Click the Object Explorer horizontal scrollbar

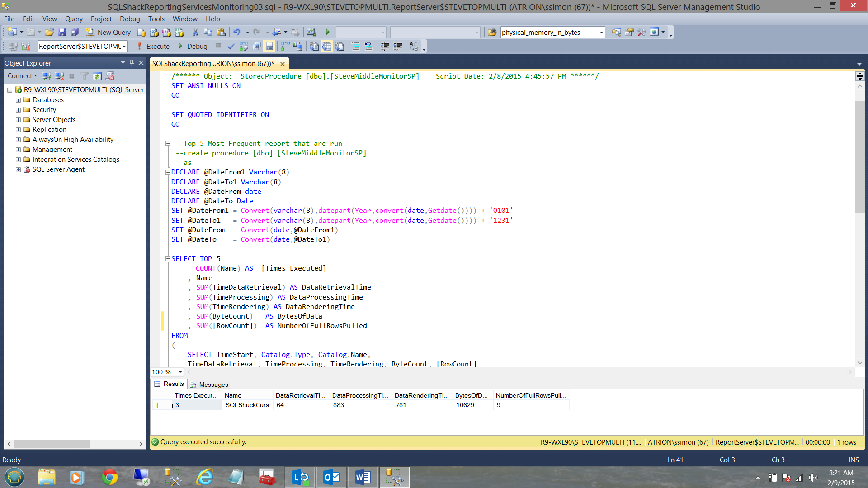point(52,444)
